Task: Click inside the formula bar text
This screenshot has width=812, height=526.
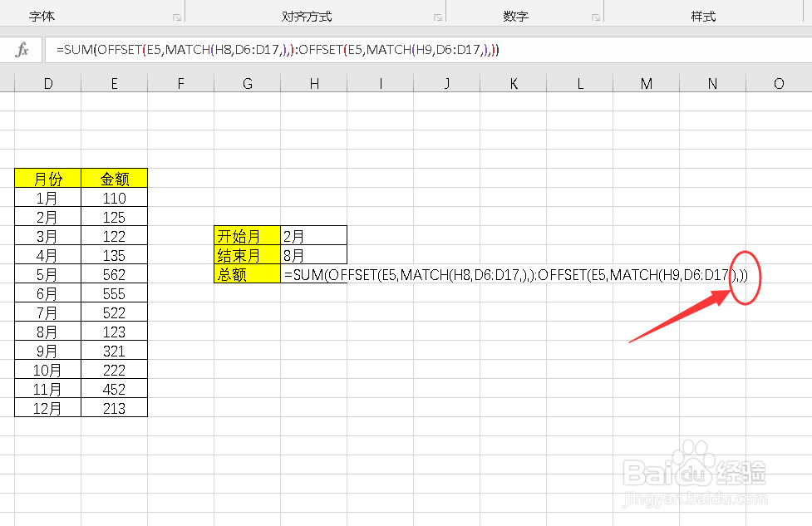Action: pyautogui.click(x=278, y=50)
